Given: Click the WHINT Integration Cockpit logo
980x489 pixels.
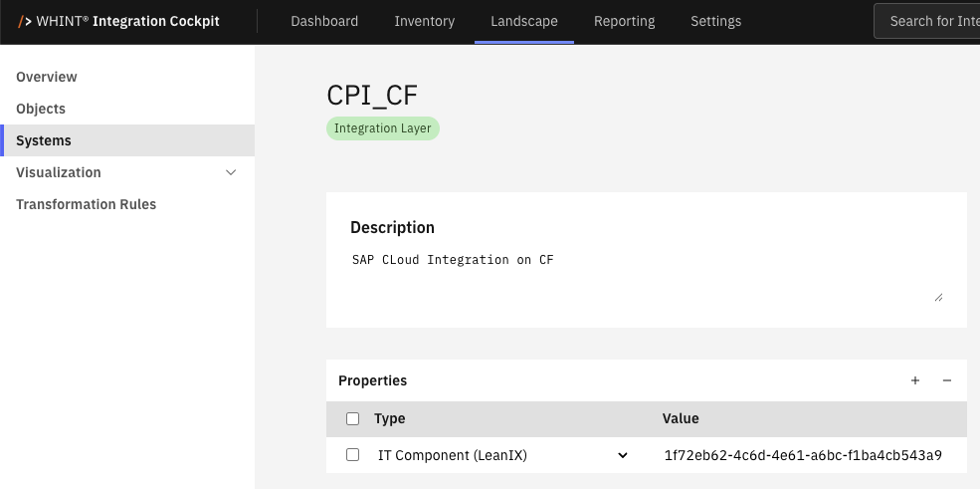Looking at the screenshot, I should 119,21.
